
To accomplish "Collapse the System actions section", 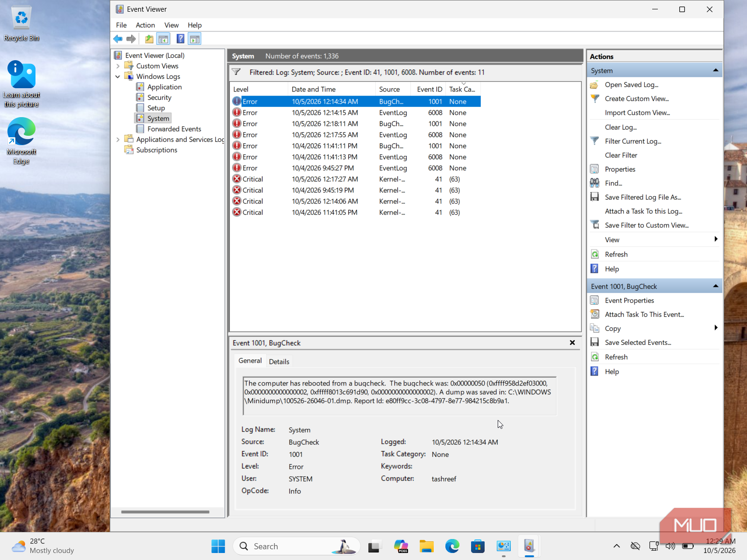I will pyautogui.click(x=716, y=70).
